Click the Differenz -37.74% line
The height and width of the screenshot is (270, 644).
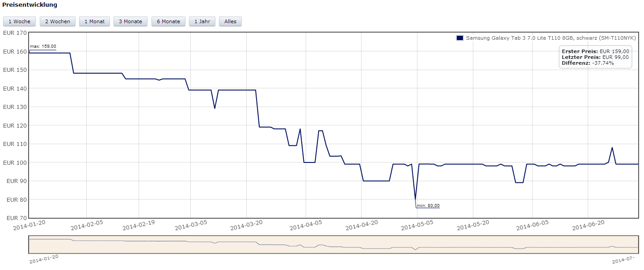tap(587, 63)
